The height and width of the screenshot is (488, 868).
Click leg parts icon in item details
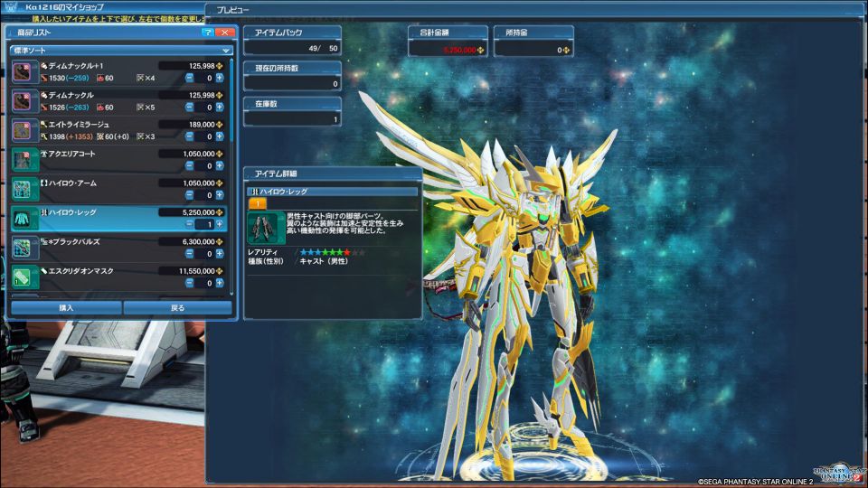coord(266,229)
